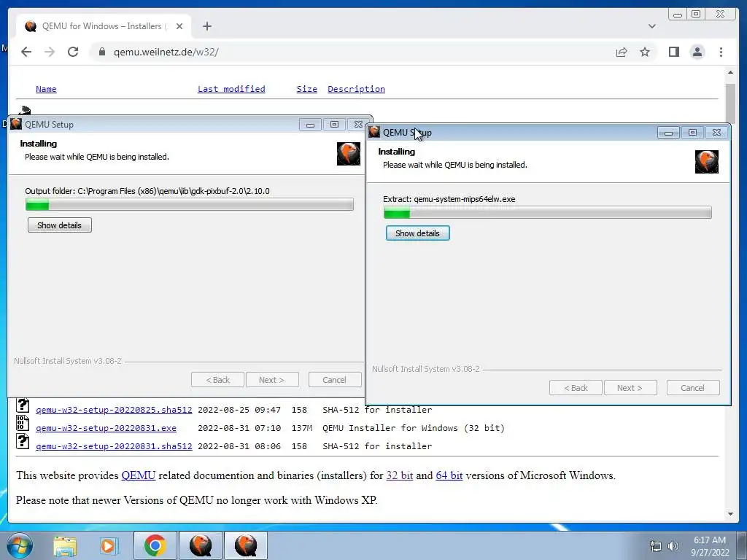This screenshot has height=560, width=747.
Task: Minimize the right QEMU Setup window
Action: (x=668, y=133)
